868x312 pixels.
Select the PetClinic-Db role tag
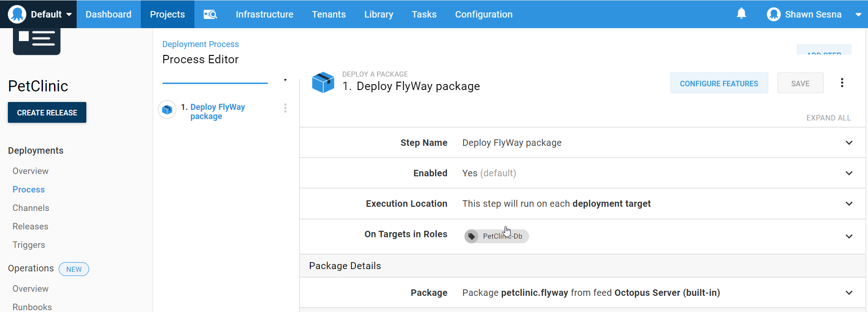(497, 236)
